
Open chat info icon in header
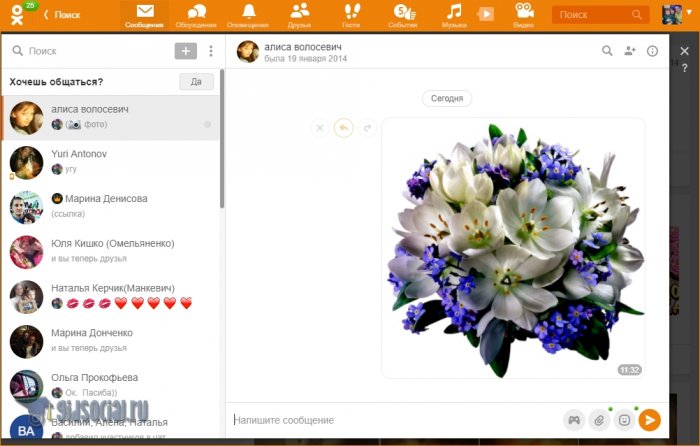pos(653,51)
